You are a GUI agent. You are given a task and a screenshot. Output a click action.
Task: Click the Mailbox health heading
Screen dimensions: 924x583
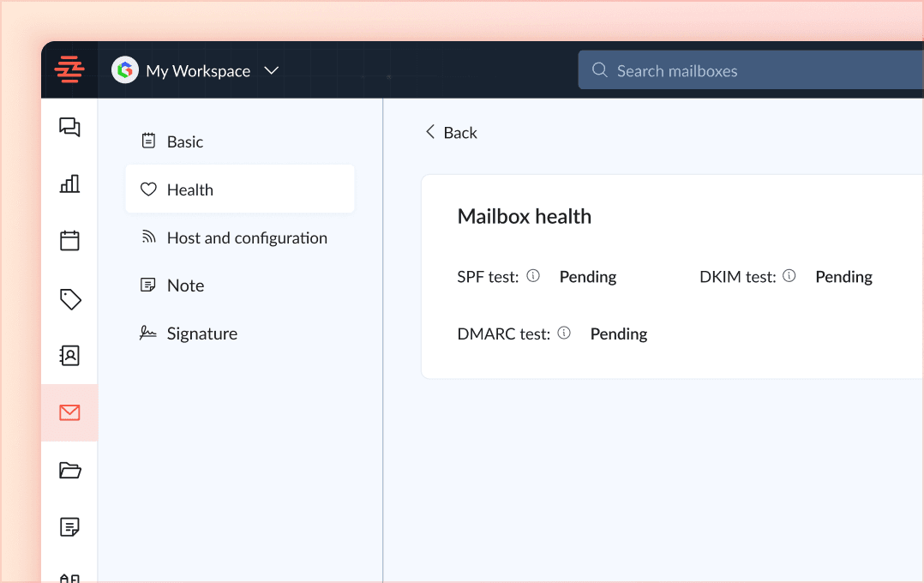pyautogui.click(x=524, y=216)
